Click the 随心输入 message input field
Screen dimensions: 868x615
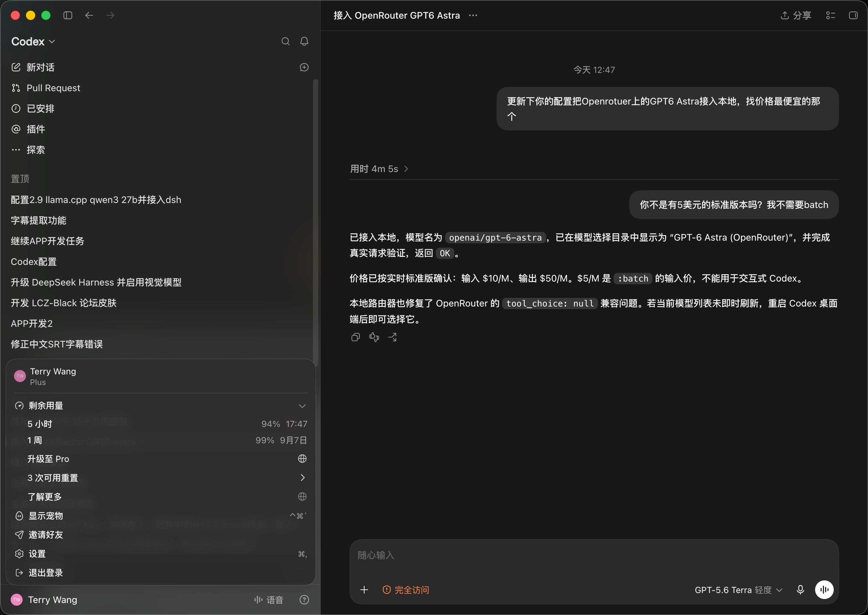pos(594,555)
